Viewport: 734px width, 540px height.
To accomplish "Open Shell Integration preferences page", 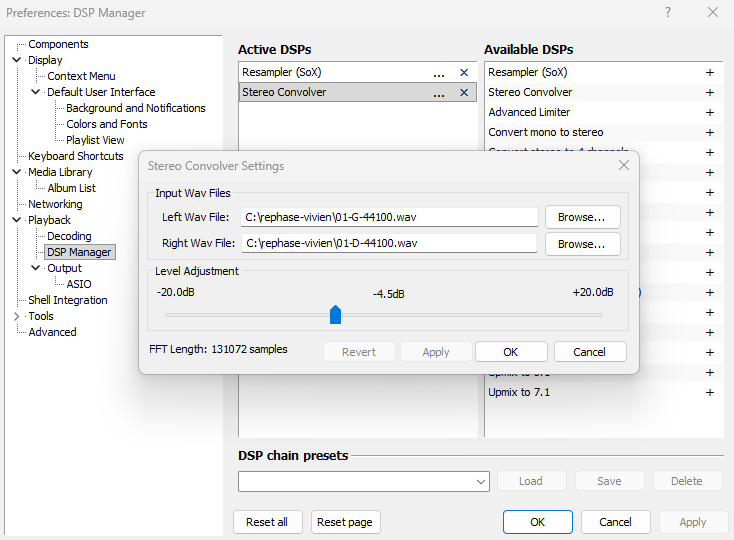I will [x=68, y=300].
